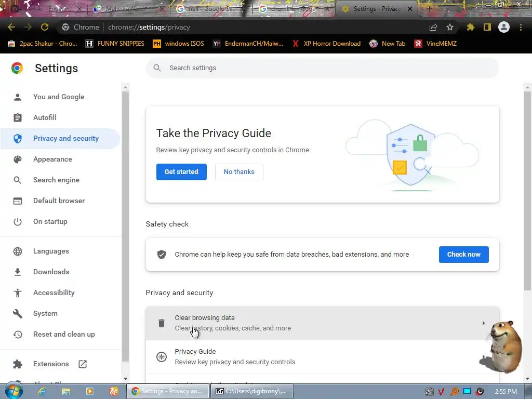Expand Clear browsing data arrow
The image size is (532, 399).
484,323
